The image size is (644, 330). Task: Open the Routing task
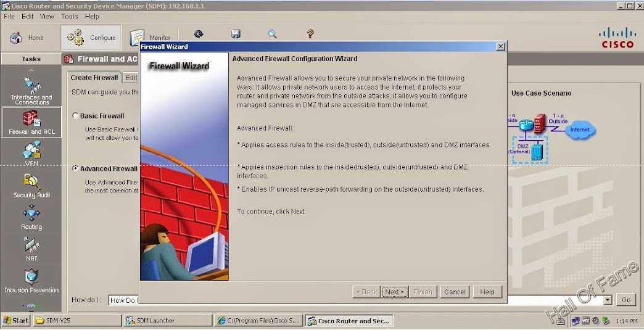coord(31,218)
